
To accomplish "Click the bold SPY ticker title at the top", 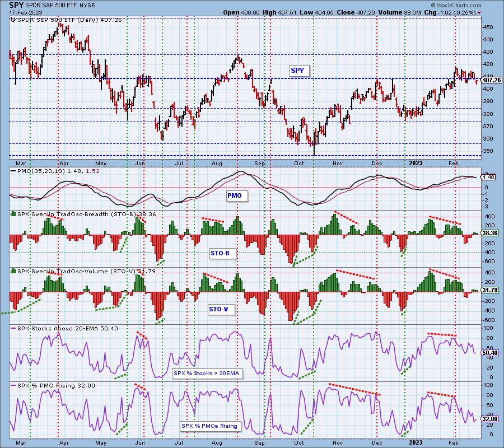I will coord(16,6).
